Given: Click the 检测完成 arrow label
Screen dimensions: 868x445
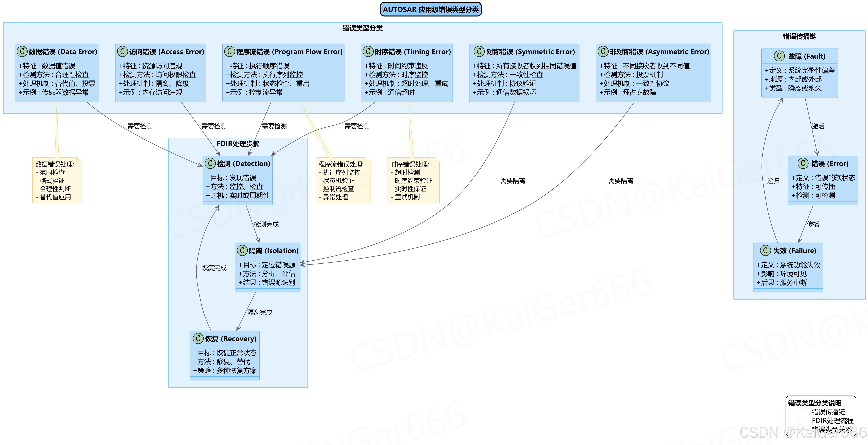Looking at the screenshot, I should pos(266,224).
